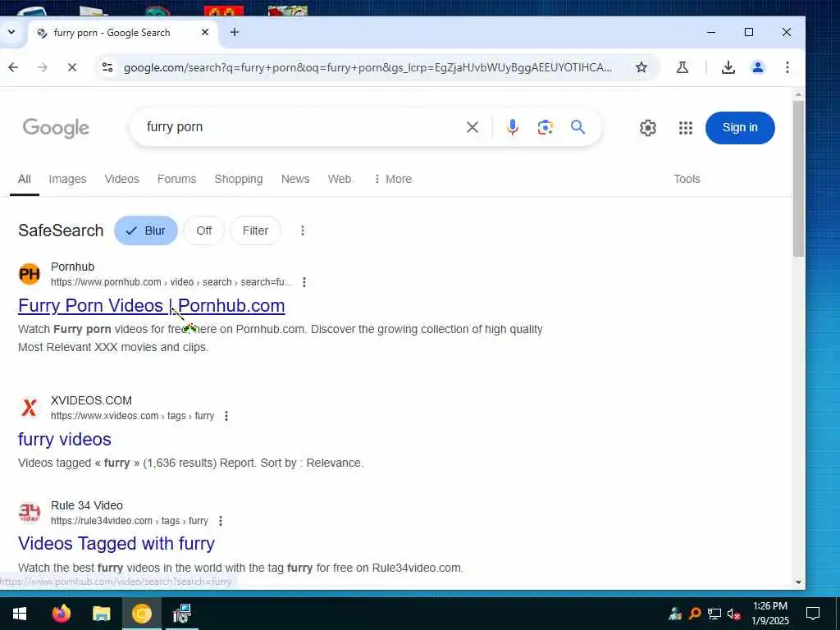Bookmark this page with the star icon
This screenshot has width=840, height=630.
click(641, 67)
